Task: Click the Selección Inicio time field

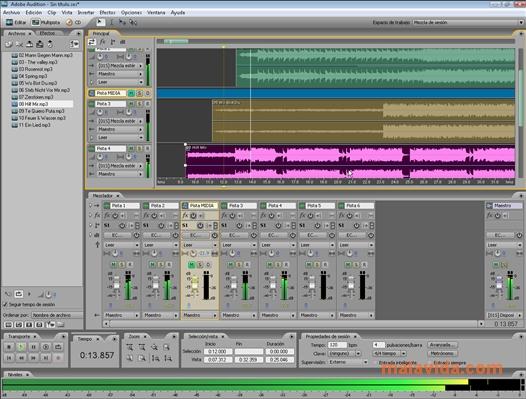Action: click(x=218, y=351)
